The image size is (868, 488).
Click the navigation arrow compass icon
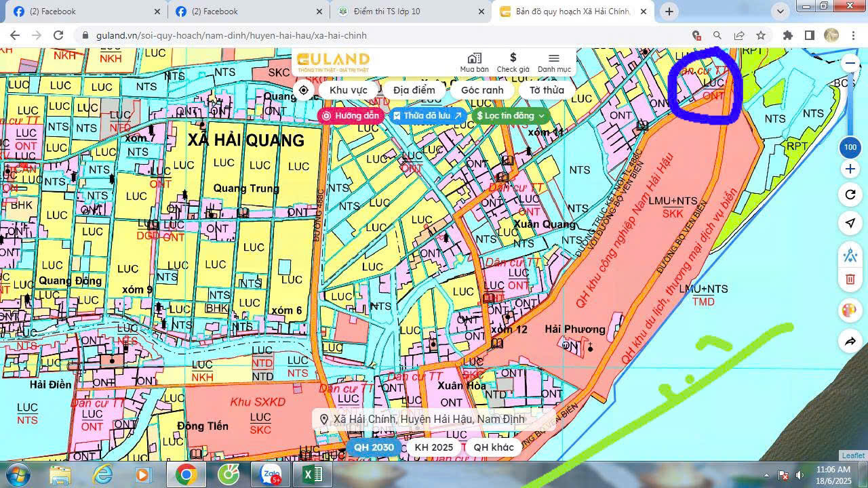pos(850,224)
